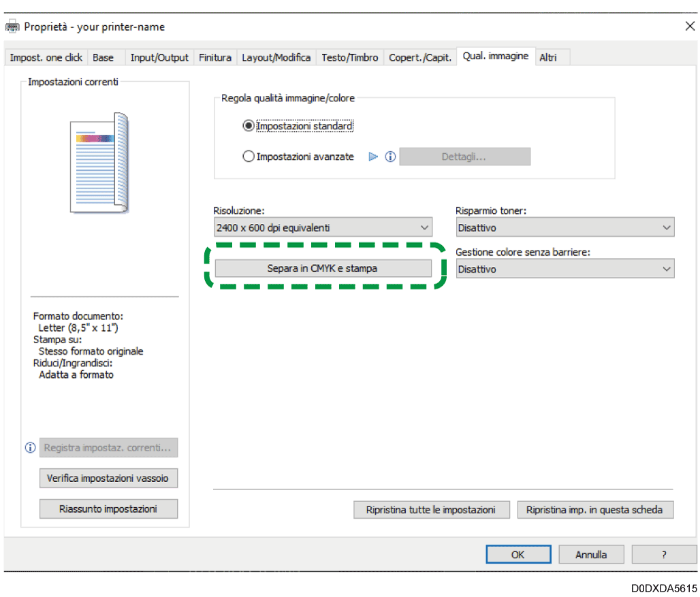The width and height of the screenshot is (700, 597).
Task: Select Impostazioni standard radio button
Action: tap(249, 126)
